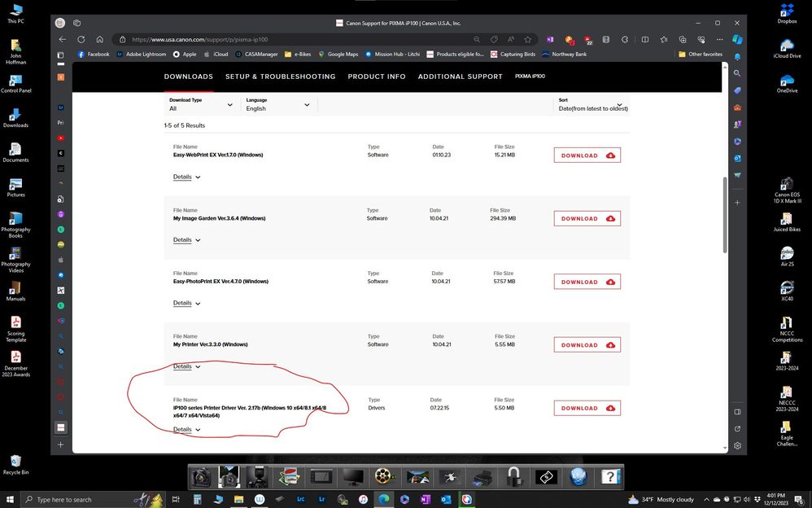The image size is (812, 508).
Task: Expand Details for iP100 series Printer Driver
Action: point(186,430)
